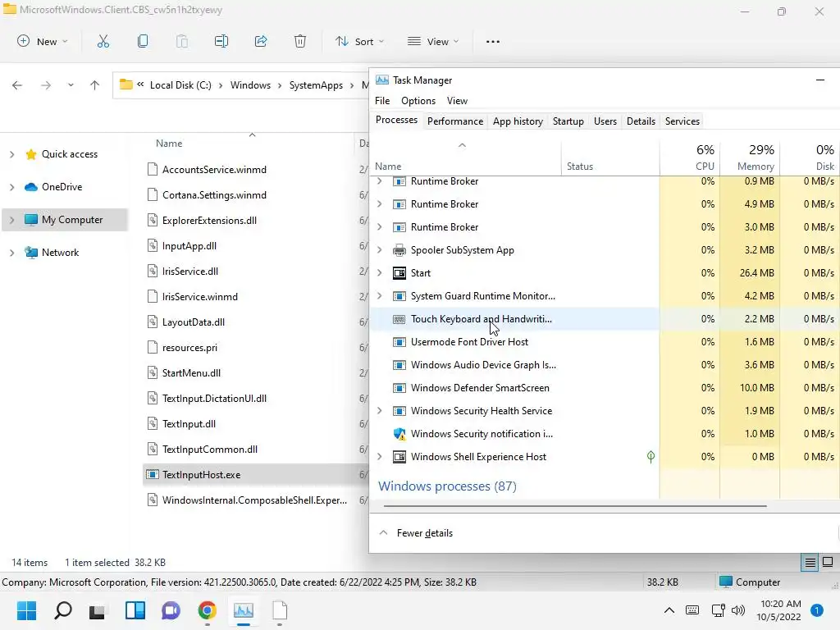Switch to the Services tab
The image size is (840, 630).
[682, 121]
